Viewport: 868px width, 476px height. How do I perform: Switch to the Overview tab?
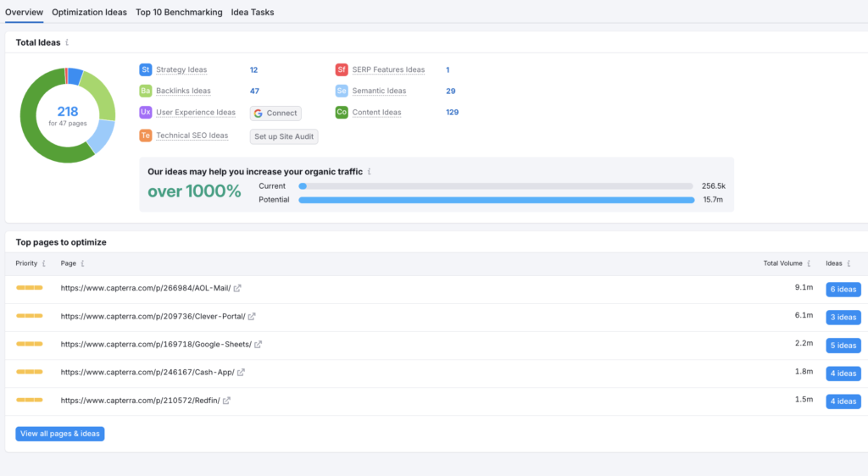click(24, 12)
